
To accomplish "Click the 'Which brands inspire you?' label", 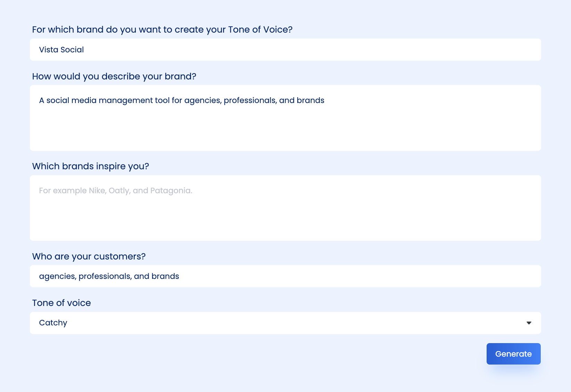I will 90,166.
